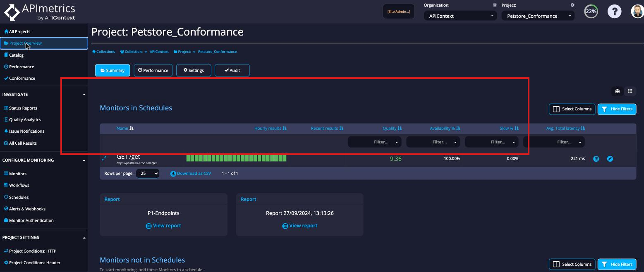Open the Project Petstore_Conformance dropdown
Image resolution: width=644 pixels, height=272 pixels.
tap(538, 16)
